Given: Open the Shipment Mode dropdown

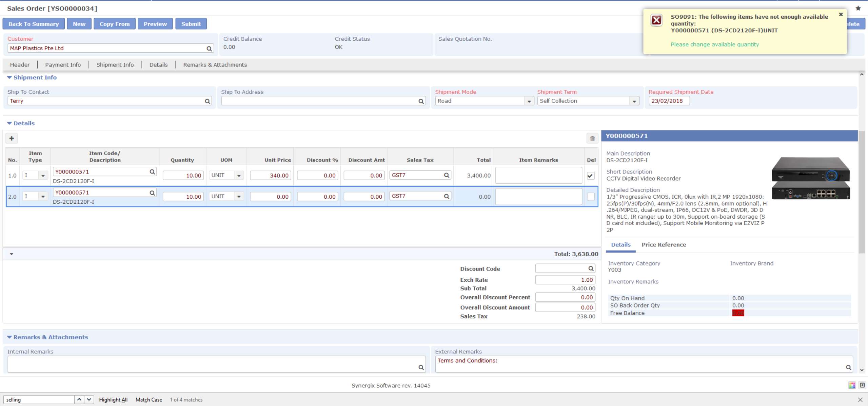Looking at the screenshot, I should [529, 100].
